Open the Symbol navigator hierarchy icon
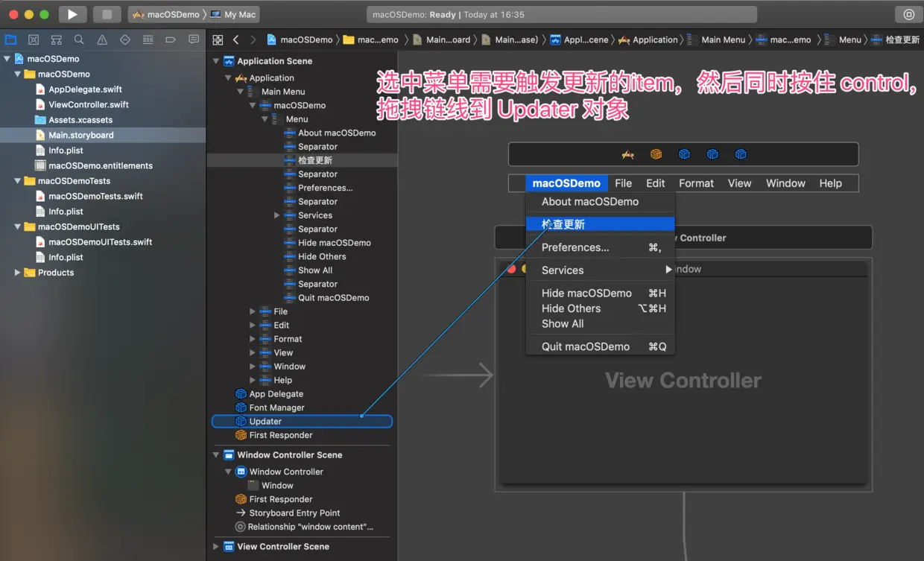 point(56,39)
